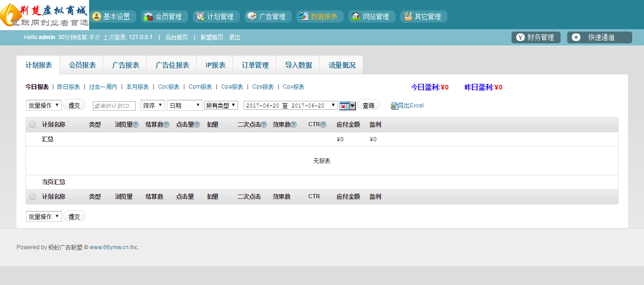Screen dimensions: 644x285
Task: Expand the top 批量操作 dropdown
Action: point(44,106)
